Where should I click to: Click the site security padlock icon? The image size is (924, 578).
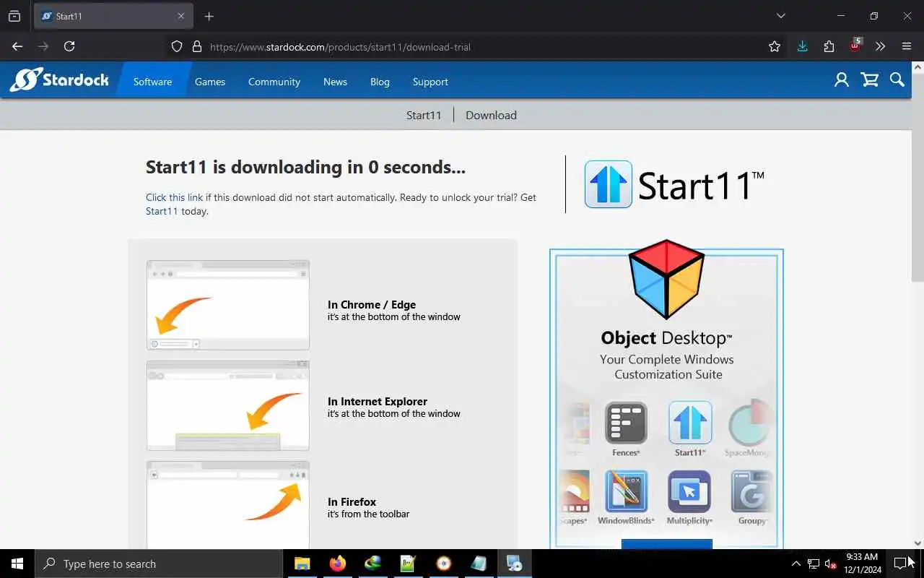click(196, 46)
